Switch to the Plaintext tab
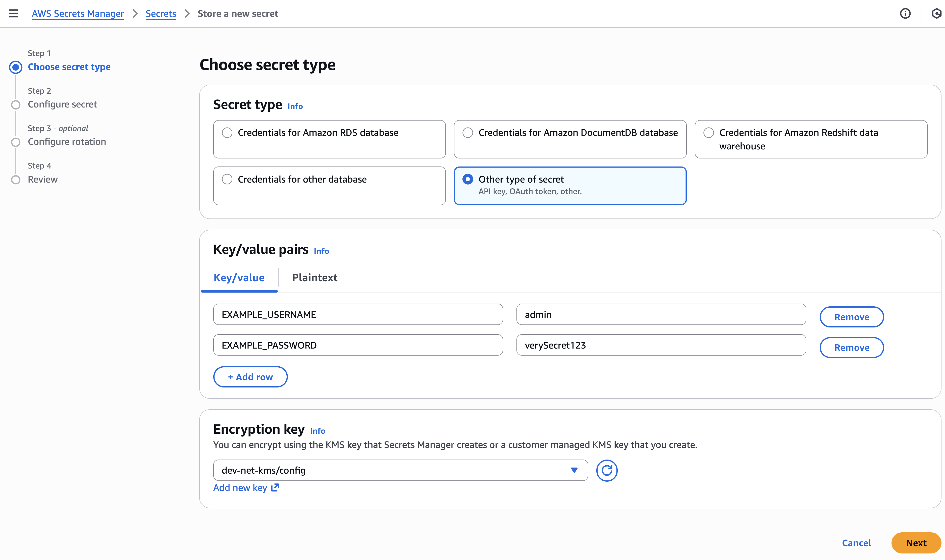This screenshot has height=560, width=945. (314, 278)
